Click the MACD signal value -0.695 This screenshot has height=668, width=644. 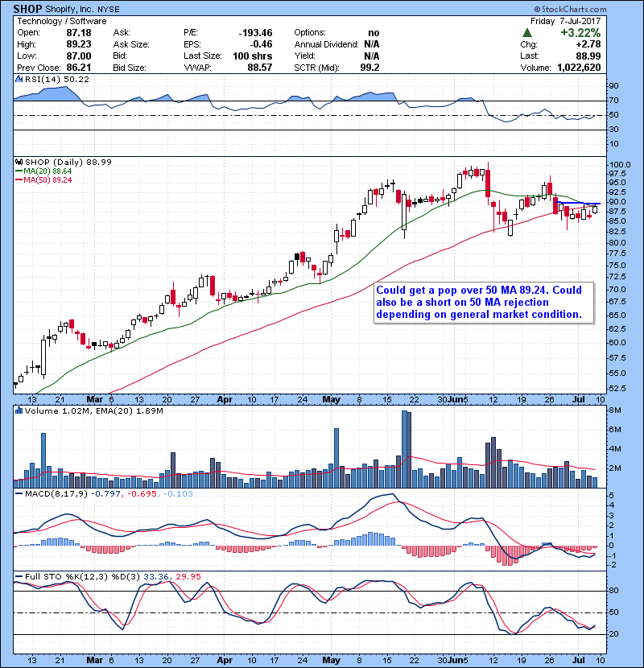tap(142, 494)
